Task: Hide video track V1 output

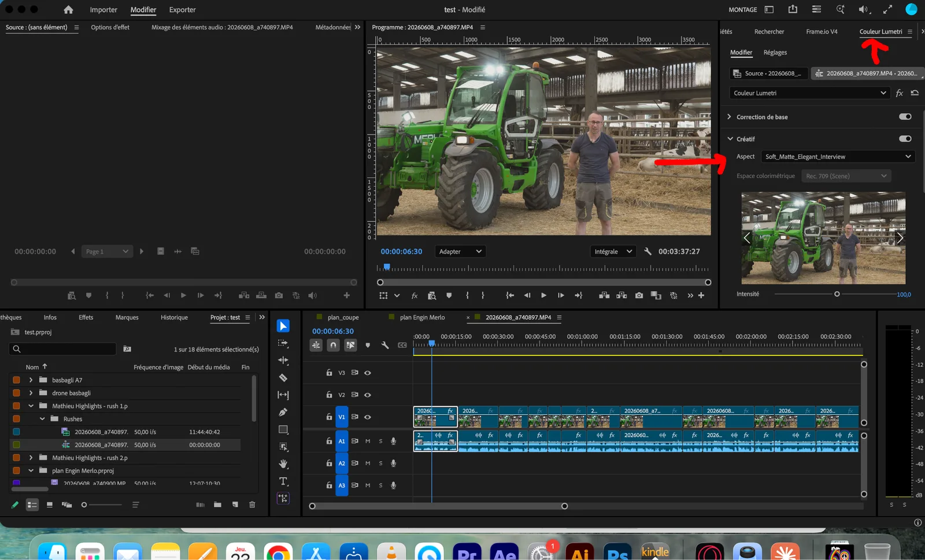Action: tap(368, 417)
